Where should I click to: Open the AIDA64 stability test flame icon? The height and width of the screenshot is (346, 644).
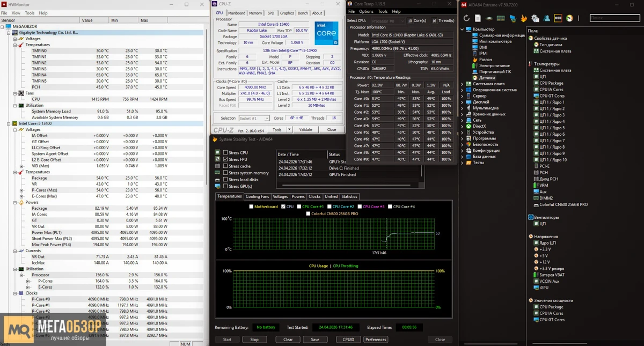coord(524,18)
